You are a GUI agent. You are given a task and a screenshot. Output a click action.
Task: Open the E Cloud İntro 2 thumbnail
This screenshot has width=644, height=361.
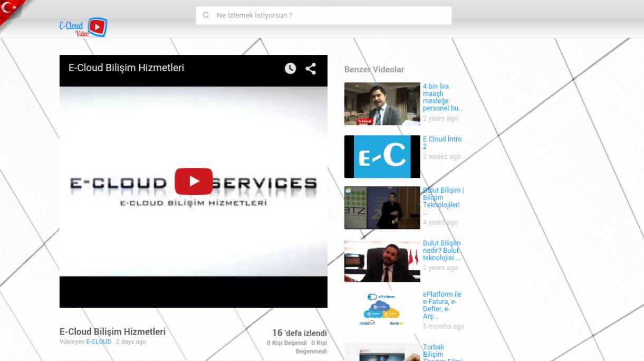[x=382, y=156]
